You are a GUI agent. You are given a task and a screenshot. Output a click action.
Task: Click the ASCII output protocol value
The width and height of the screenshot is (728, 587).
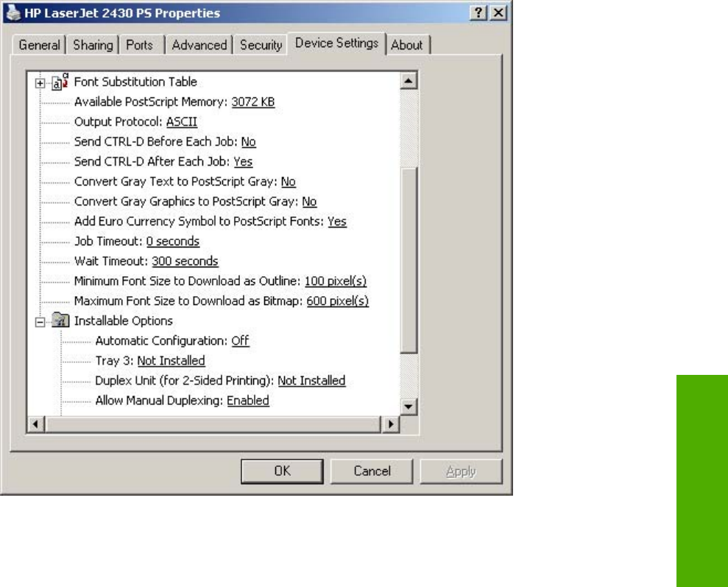click(182, 122)
